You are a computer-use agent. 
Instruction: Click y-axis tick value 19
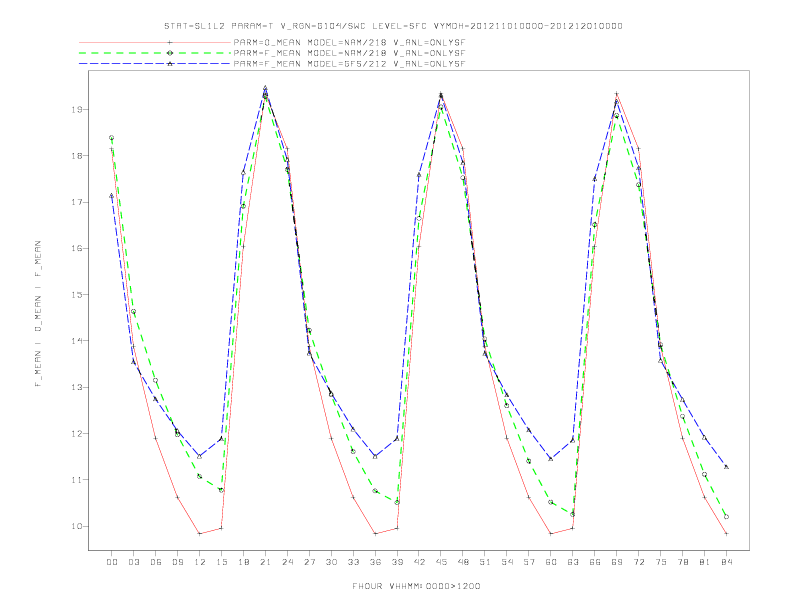coord(77,110)
